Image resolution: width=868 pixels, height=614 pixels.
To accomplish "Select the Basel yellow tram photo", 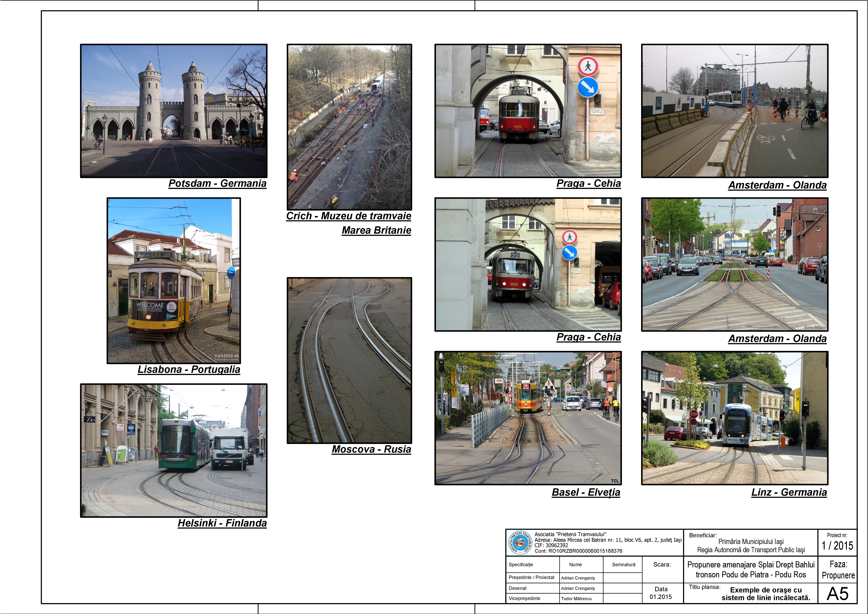I will coord(528,418).
